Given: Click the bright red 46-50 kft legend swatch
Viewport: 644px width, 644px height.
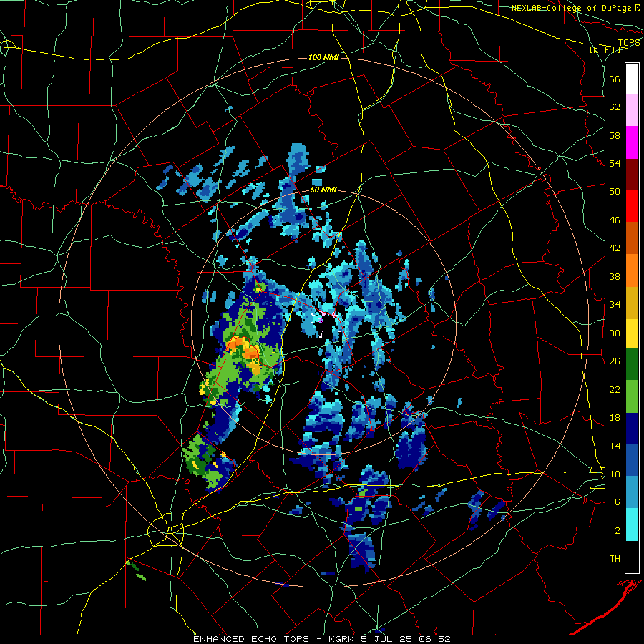Looking at the screenshot, I should point(632,206).
